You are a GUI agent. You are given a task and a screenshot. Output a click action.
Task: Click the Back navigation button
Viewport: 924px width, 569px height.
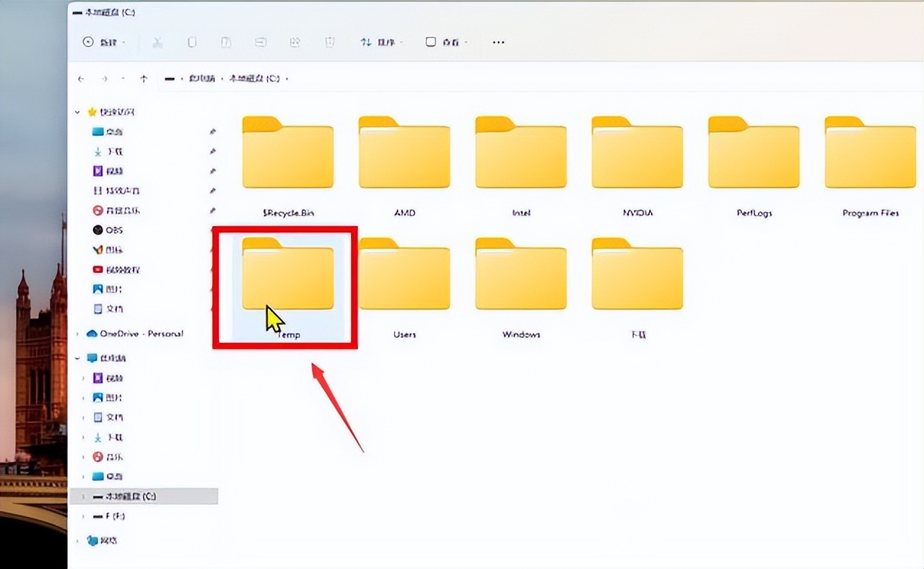click(82, 79)
